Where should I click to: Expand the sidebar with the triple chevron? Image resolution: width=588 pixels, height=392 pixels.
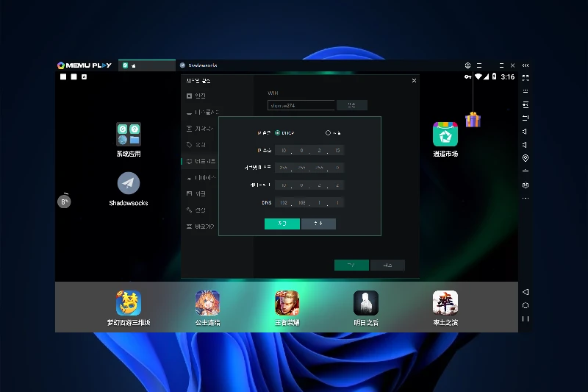pyautogui.click(x=525, y=65)
